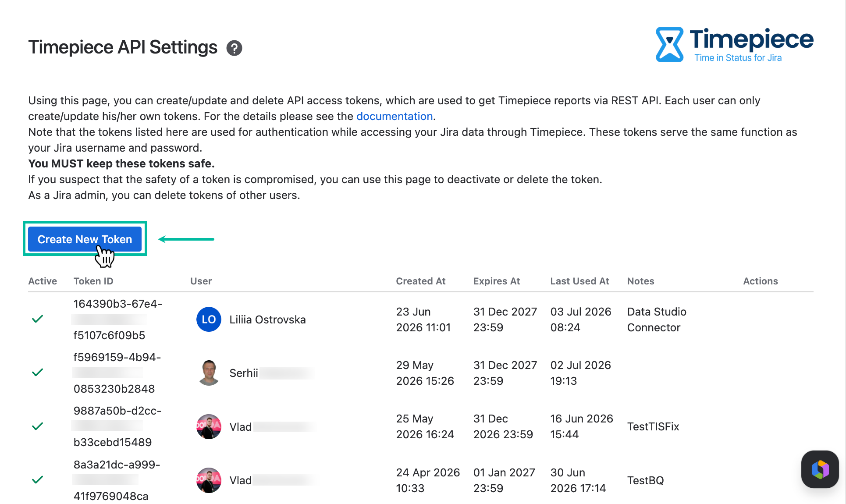This screenshot has height=504, width=846.
Task: Click the Timepiece hourglass logo
Action: point(669,44)
